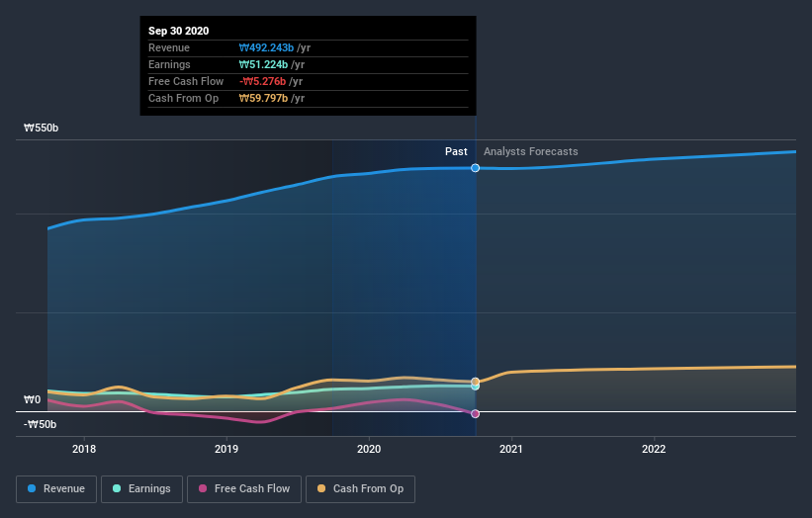Click the -₩50b y-axis label
The image size is (812, 518).
40,424
